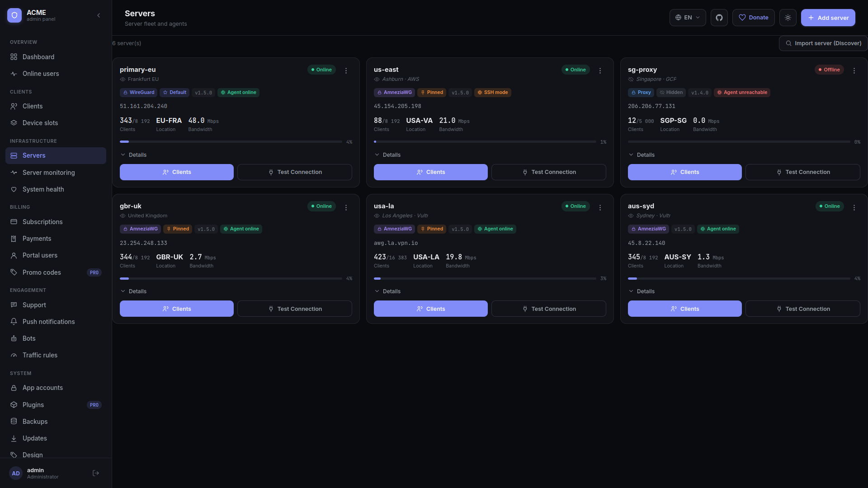Toggle visibility eye on primary-eu Frankfurt EU
868x488 pixels.
(123, 80)
